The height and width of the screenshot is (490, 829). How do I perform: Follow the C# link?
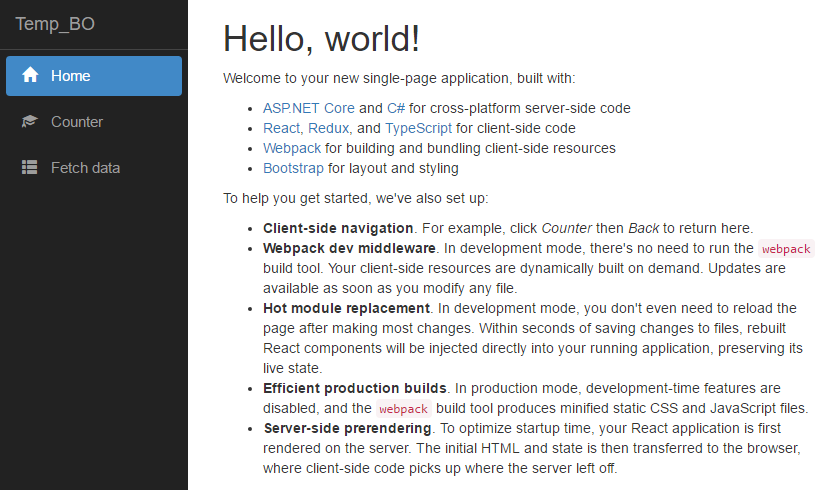tap(396, 108)
